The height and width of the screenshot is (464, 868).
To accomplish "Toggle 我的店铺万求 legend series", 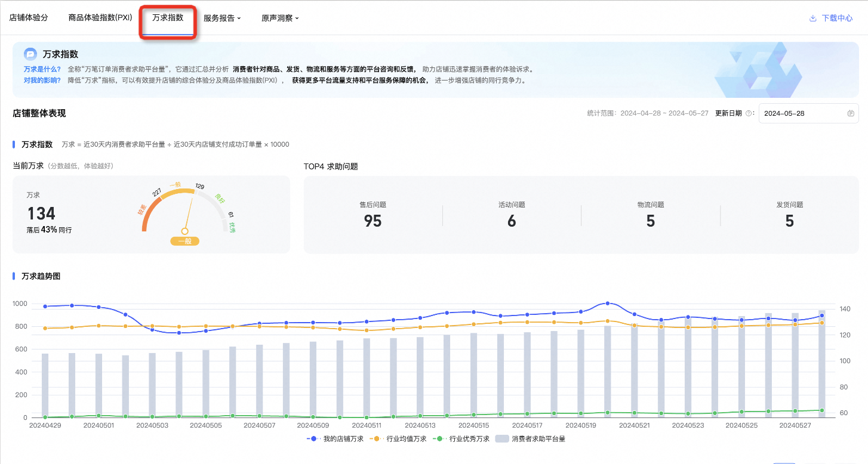I will [335, 439].
